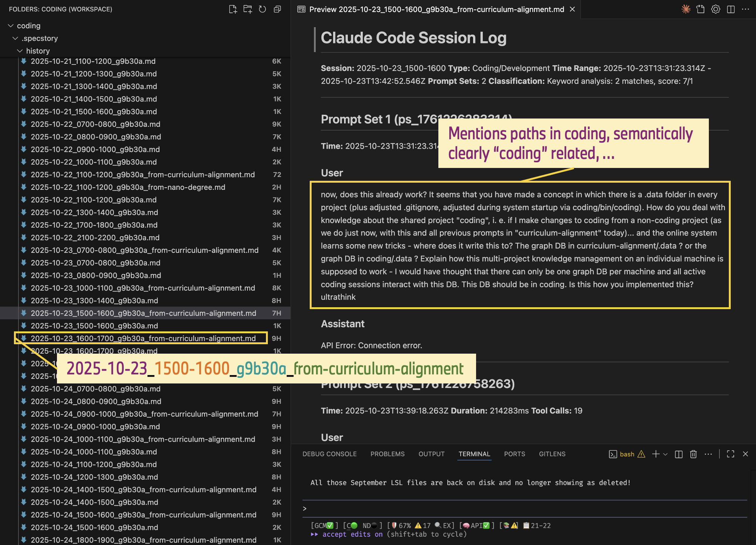Open the settings gear in the editor toolbar
756x545 pixels.
716,9
